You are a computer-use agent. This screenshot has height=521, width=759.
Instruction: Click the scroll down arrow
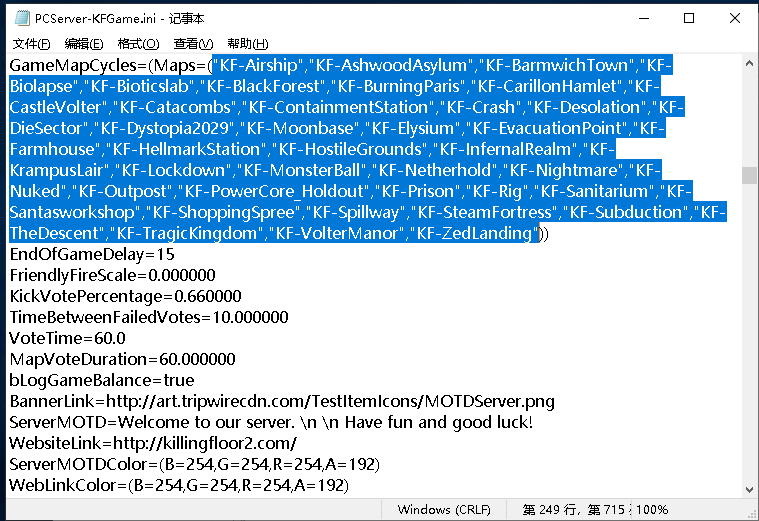click(749, 490)
